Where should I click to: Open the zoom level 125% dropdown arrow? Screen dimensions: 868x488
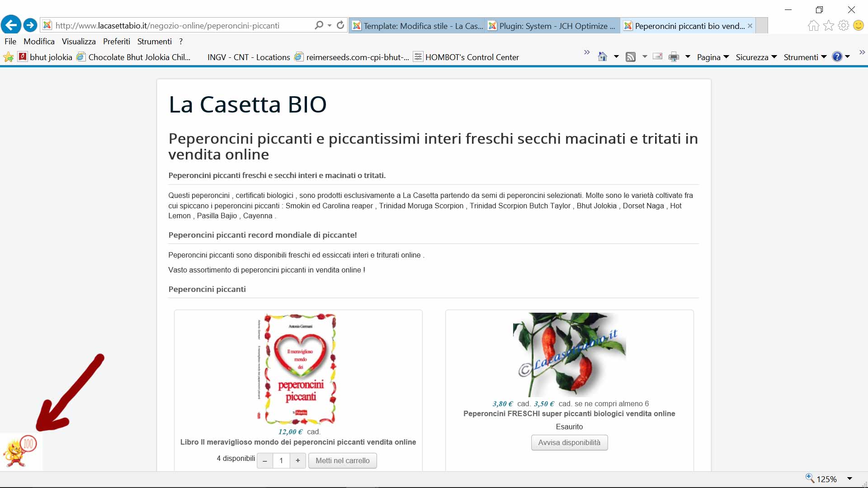point(849,479)
